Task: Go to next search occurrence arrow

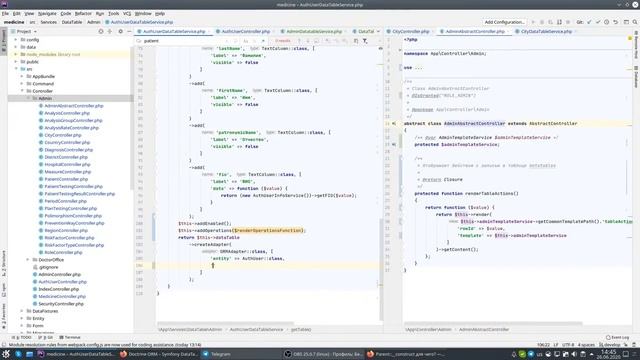Action: [x=308, y=41]
